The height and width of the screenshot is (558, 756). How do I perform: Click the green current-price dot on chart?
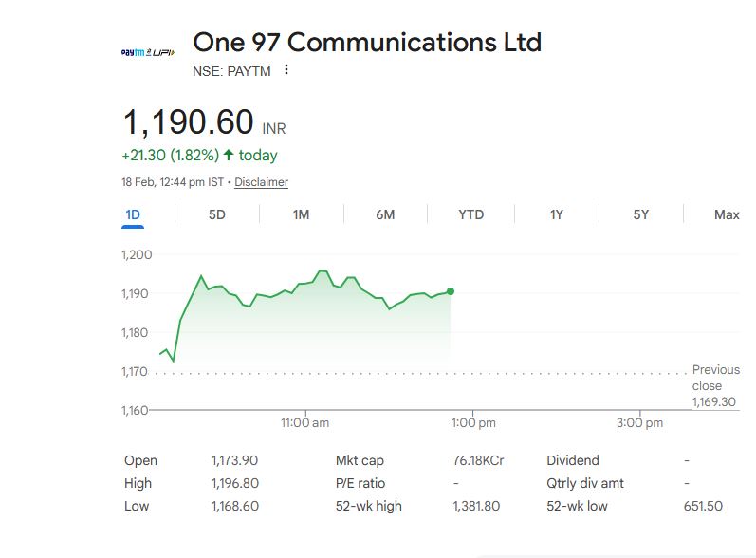click(x=450, y=291)
